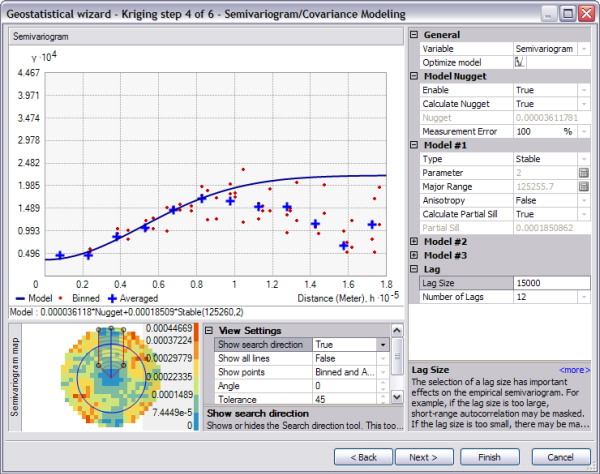Collapse the Model Nugget section
This screenshot has height=474, width=600.
pos(414,76)
